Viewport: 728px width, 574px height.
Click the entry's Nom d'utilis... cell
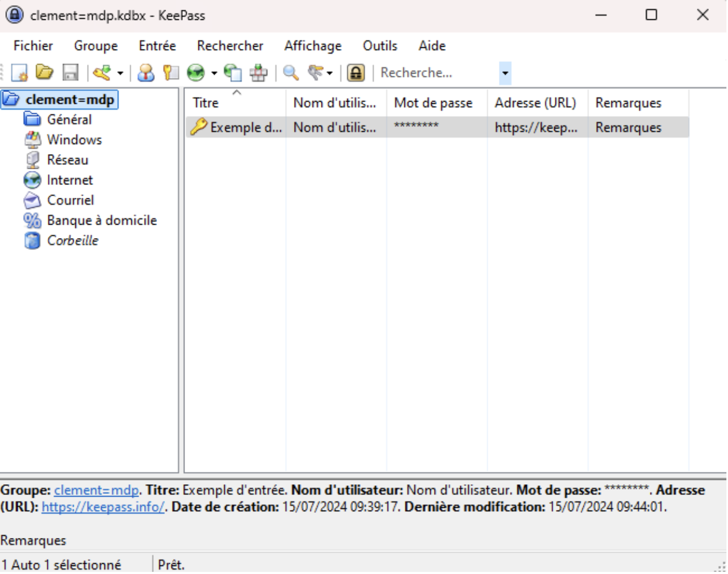(x=335, y=127)
